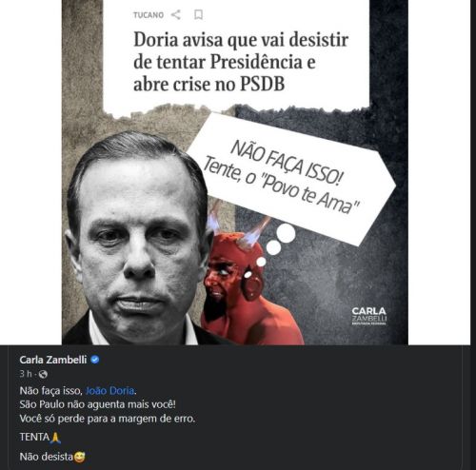Click the line São Paulo não aguenta mais você

click(x=97, y=404)
